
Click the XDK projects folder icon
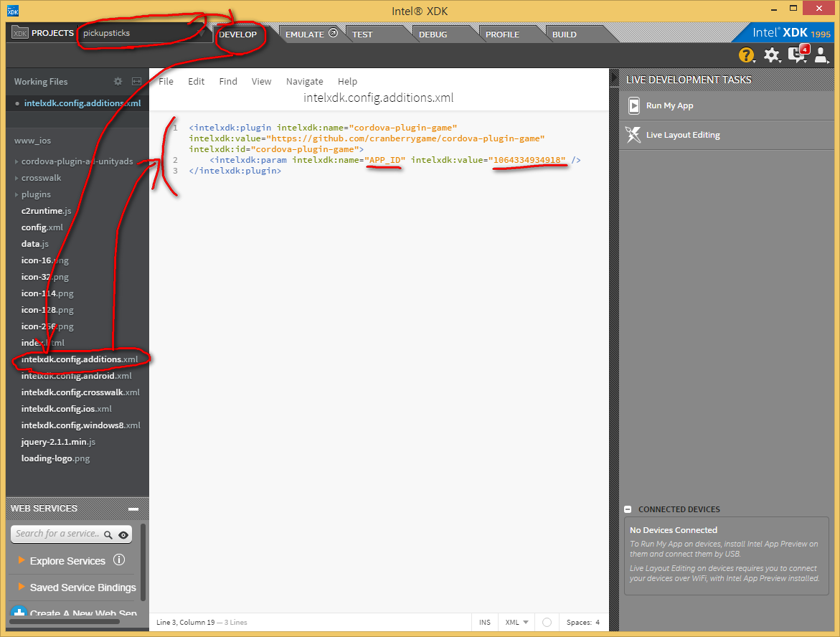[20, 33]
